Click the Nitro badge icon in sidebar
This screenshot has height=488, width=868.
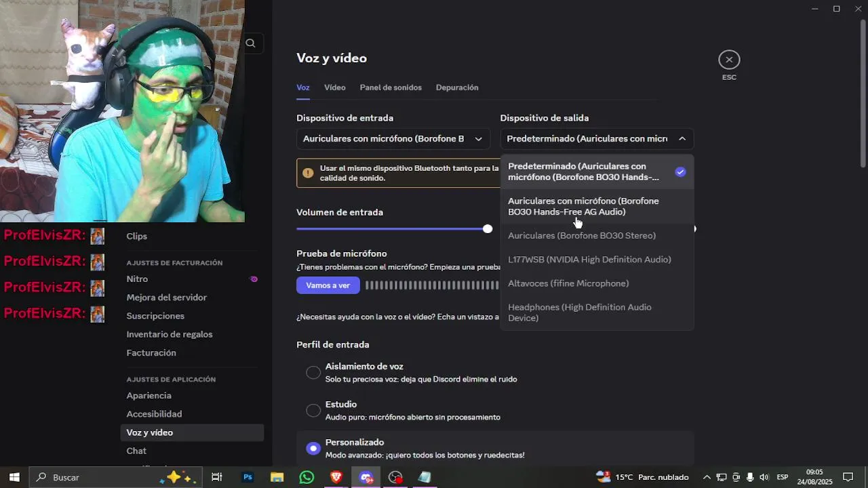point(254,279)
